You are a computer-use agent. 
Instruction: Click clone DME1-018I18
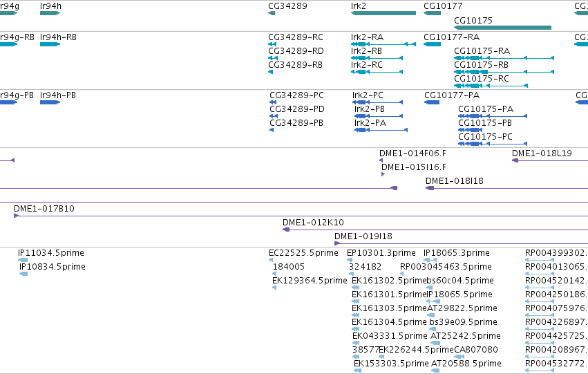tap(455, 181)
